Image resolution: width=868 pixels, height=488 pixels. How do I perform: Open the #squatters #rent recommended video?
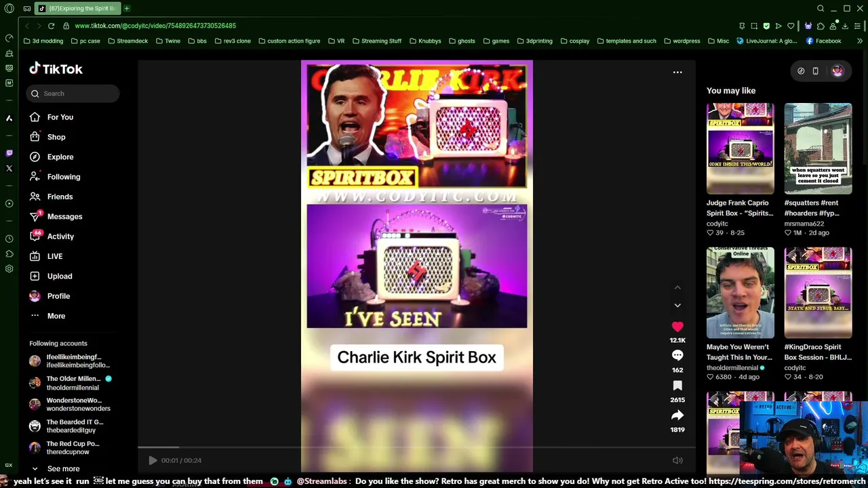pos(818,148)
